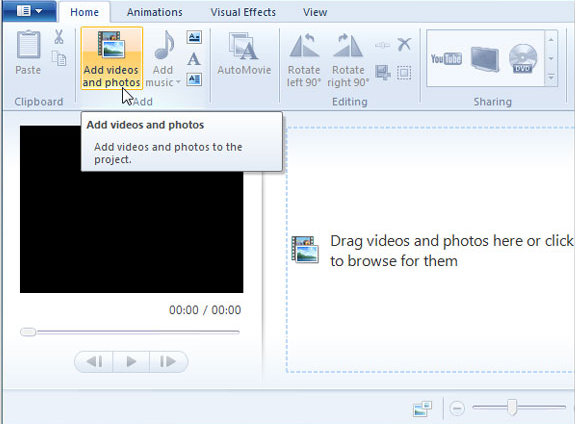575x424 pixels.
Task: Click the Add videos and photos button
Action: click(111, 58)
